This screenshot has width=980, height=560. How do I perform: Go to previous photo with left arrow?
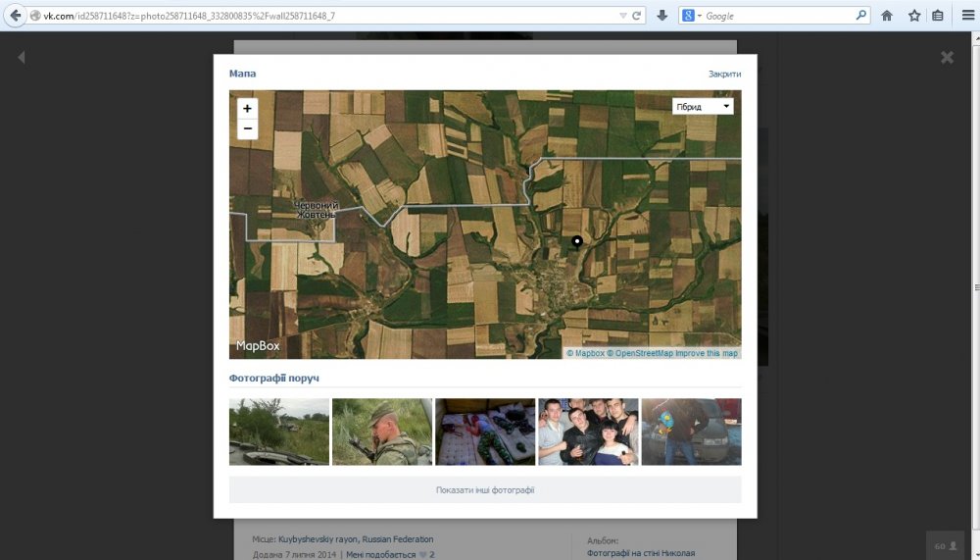pyautogui.click(x=22, y=58)
